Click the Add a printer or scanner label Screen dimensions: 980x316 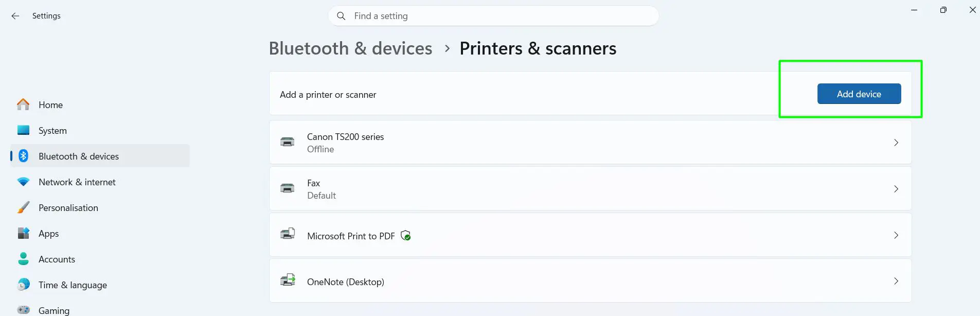pyautogui.click(x=328, y=95)
